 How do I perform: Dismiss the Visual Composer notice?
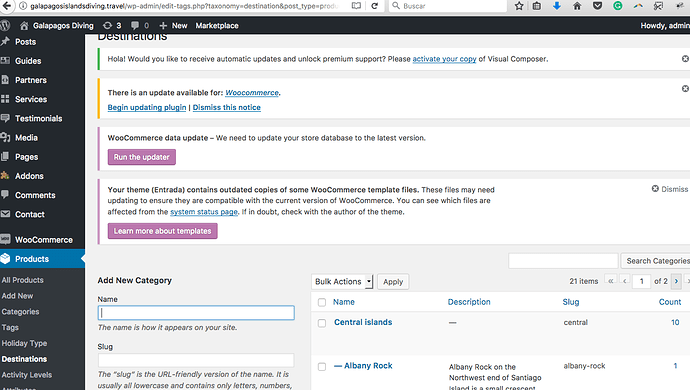(685, 59)
